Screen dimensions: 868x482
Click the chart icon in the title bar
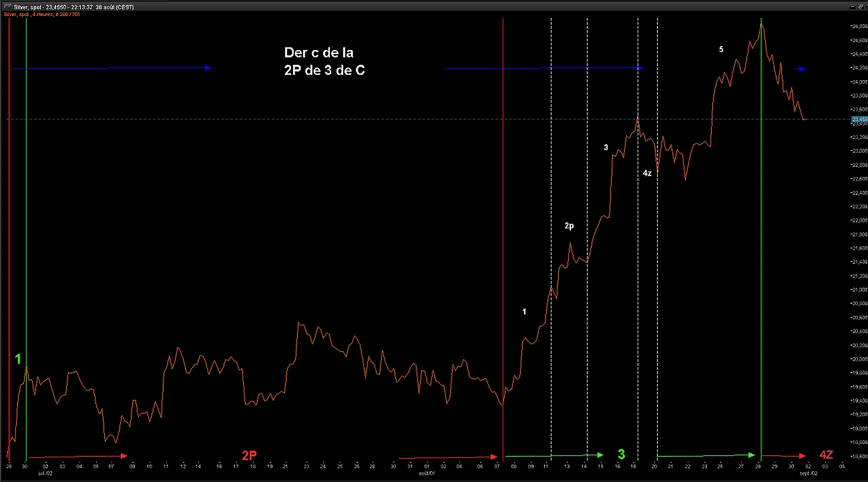(7, 6)
